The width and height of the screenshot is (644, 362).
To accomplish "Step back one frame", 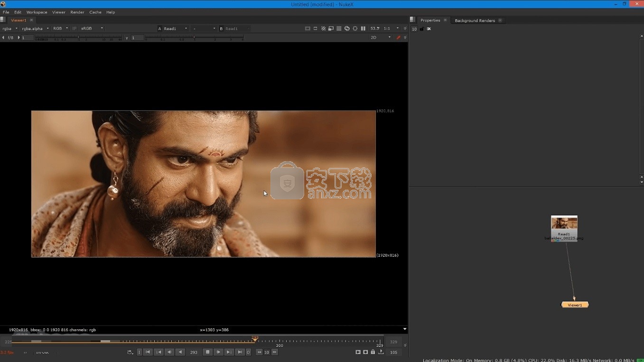I will tap(169, 352).
